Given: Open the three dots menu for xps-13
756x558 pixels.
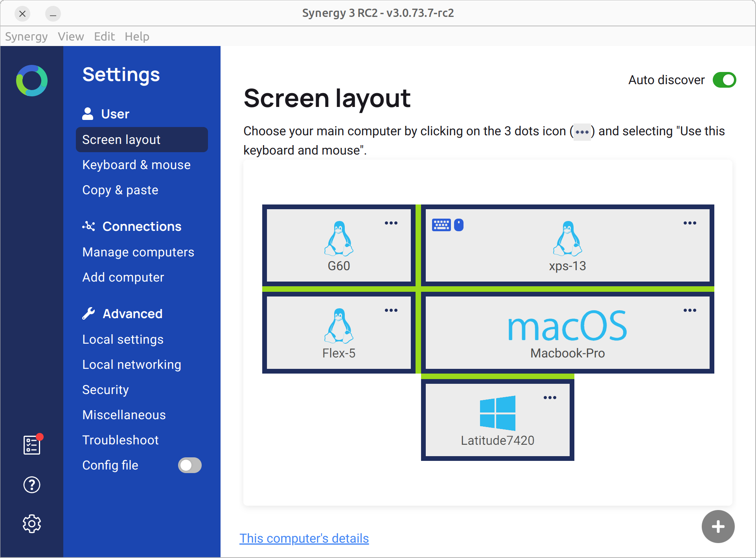Looking at the screenshot, I should [x=690, y=223].
